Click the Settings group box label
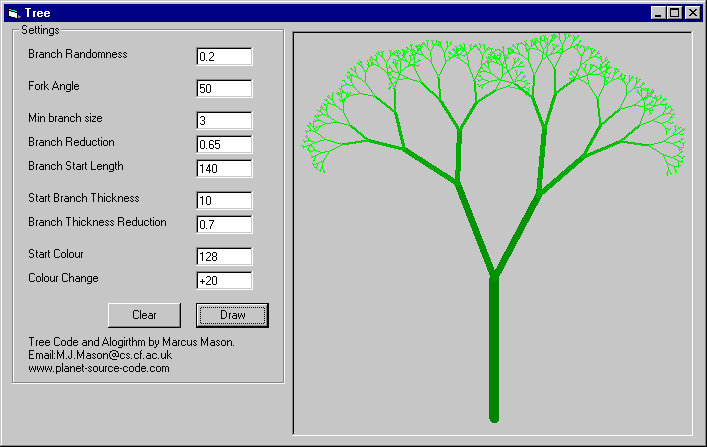This screenshot has height=447, width=707. click(x=40, y=31)
